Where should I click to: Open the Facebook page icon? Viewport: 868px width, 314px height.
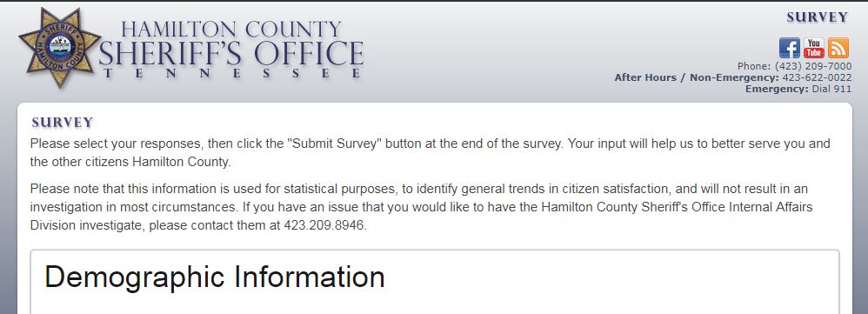tap(790, 48)
